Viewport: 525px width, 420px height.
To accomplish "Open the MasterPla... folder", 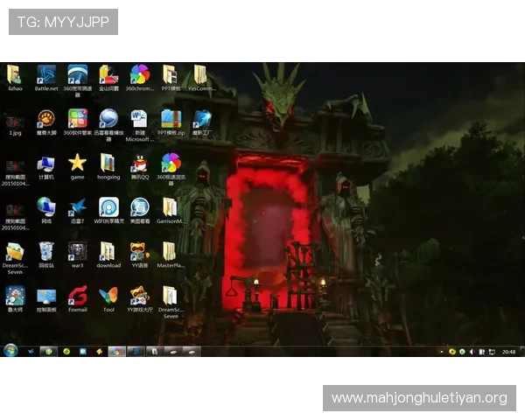I will (x=171, y=252).
